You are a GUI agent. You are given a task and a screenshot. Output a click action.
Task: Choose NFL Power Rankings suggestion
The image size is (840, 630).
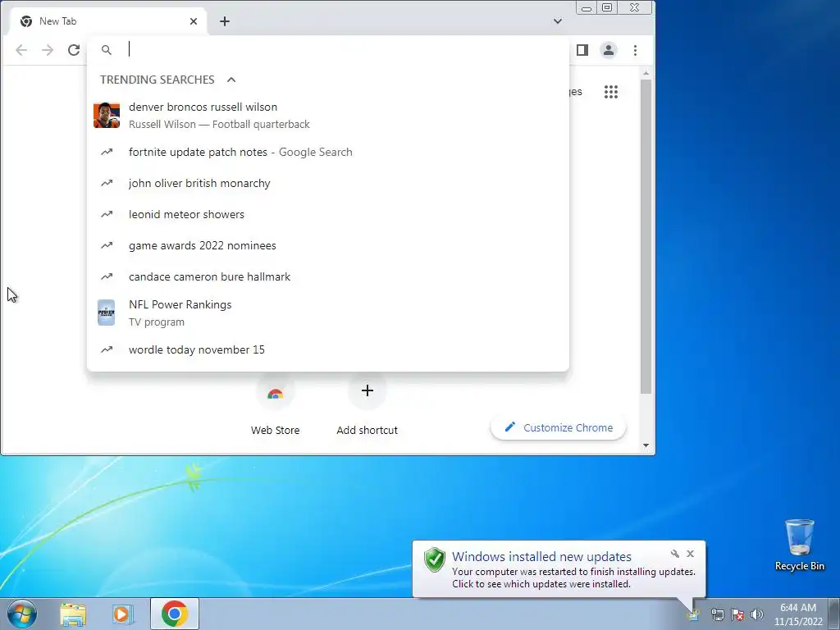click(x=328, y=313)
